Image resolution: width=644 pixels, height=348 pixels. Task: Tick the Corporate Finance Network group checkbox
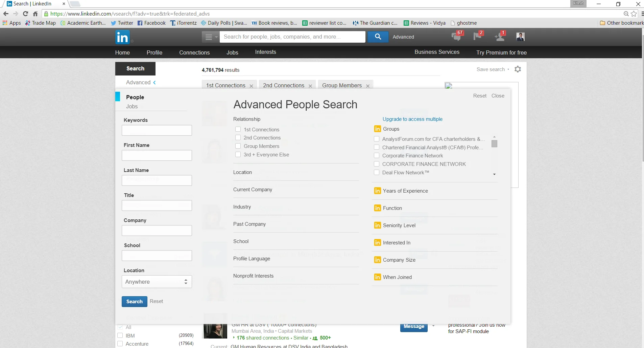377,156
